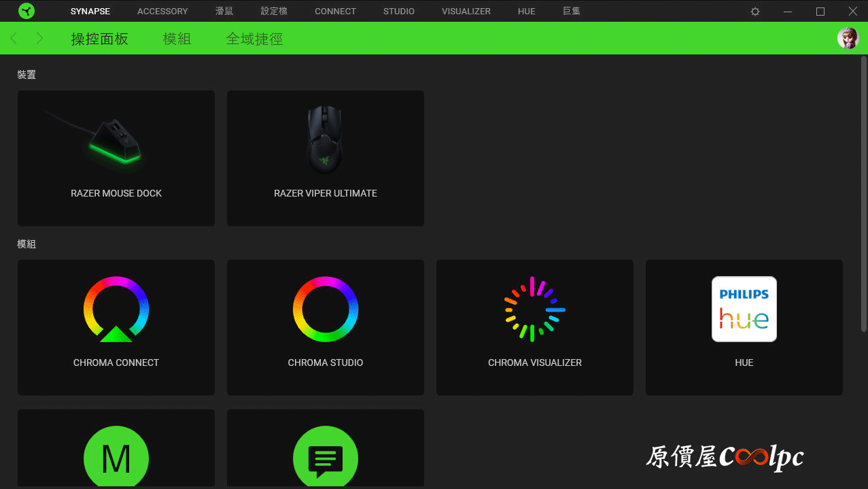This screenshot has width=868, height=489.
Task: Click the Chroma Studio rainbow circle icon
Action: [x=326, y=309]
